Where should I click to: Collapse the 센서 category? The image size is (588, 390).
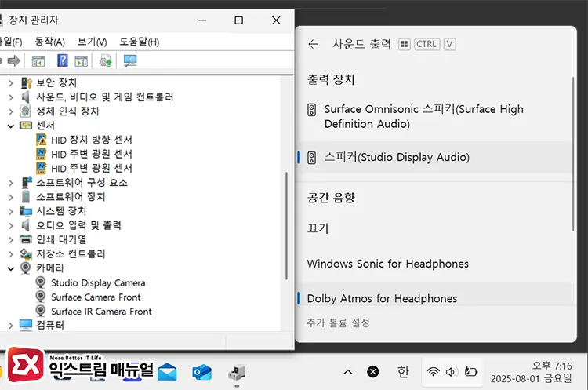point(11,126)
